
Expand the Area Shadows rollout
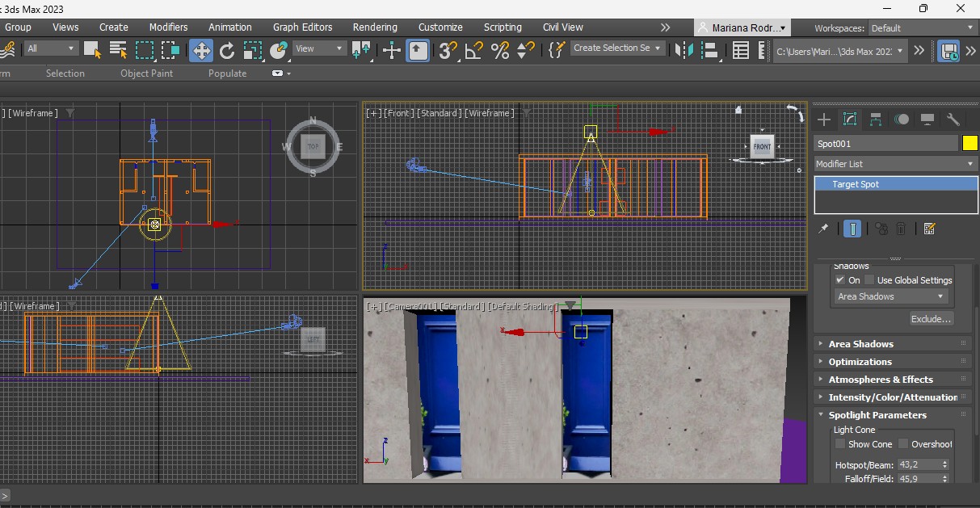tap(860, 344)
